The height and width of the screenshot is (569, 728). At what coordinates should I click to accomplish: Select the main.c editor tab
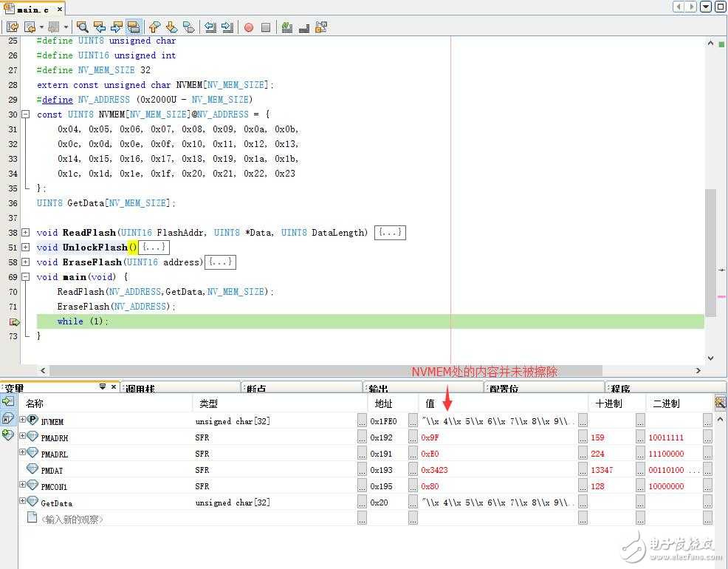32,9
